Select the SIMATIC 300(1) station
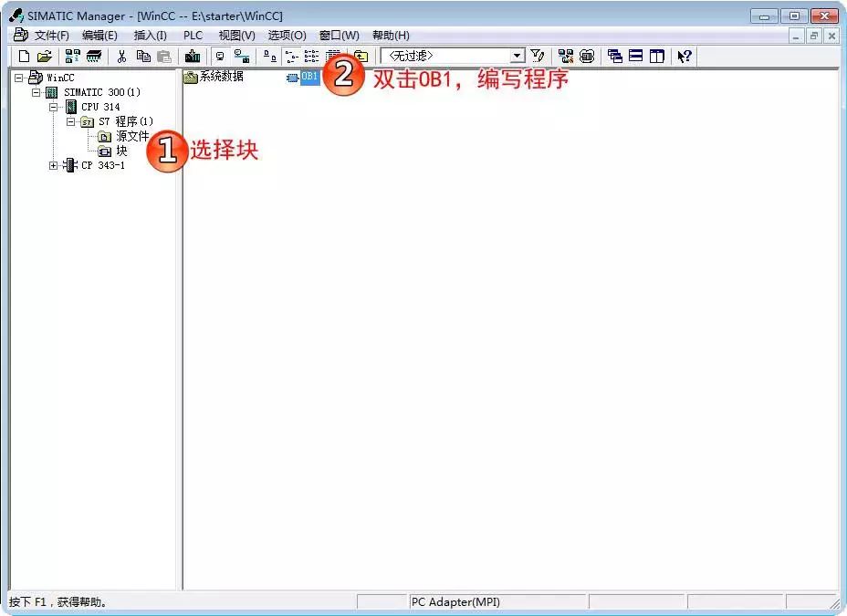Viewport: 847px width, 616px height. 102,92
